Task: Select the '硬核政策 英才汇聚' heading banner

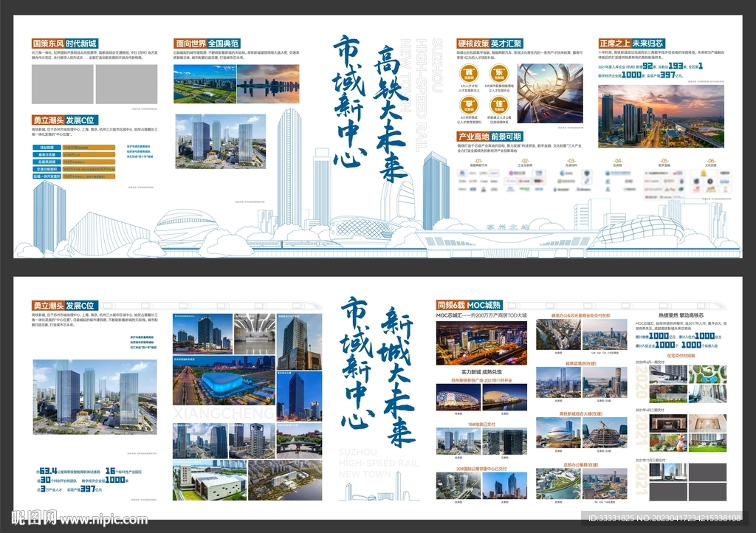Action: pyautogui.click(x=490, y=44)
